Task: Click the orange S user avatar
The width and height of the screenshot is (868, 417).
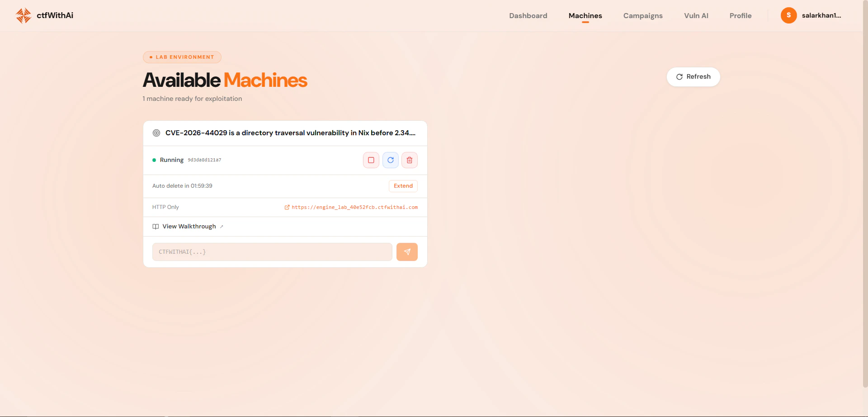Action: point(788,15)
